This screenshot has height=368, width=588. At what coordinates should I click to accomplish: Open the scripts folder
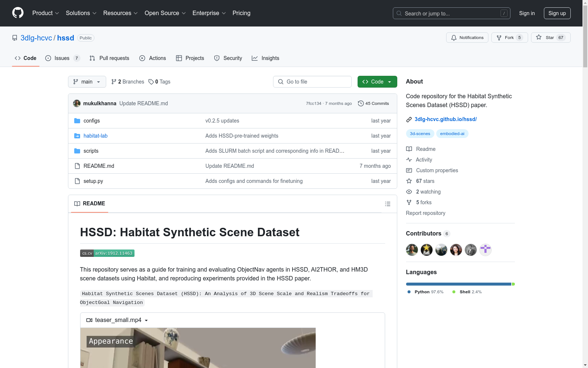pyautogui.click(x=91, y=151)
